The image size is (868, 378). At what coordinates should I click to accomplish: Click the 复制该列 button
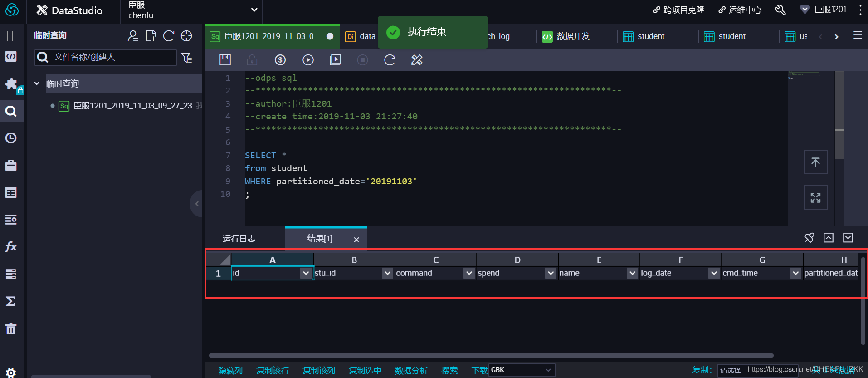[319, 370]
